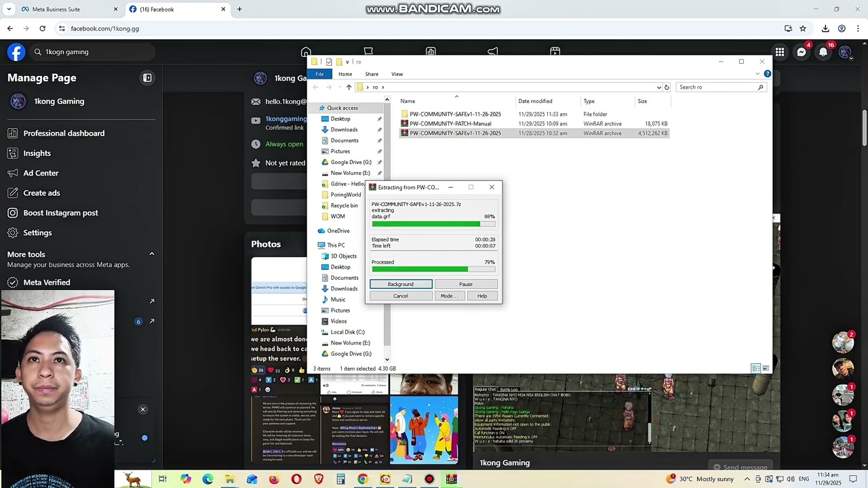Image resolution: width=868 pixels, height=488 pixels.
Task: Switch to the Share ribbon tab
Action: point(372,74)
